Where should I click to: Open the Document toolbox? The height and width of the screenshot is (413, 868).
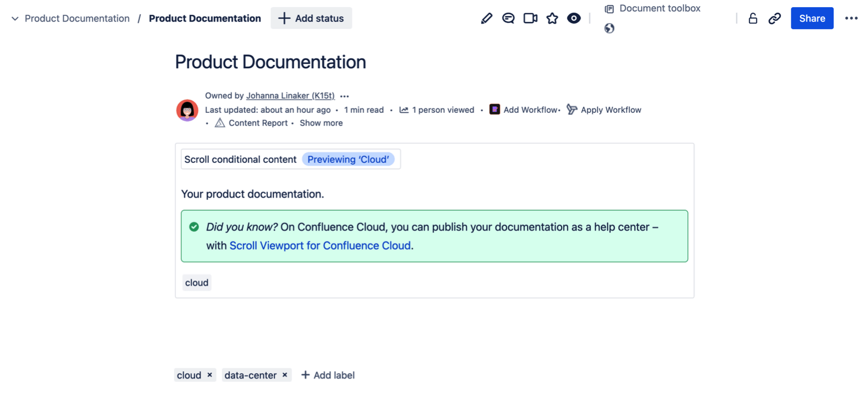pyautogui.click(x=653, y=9)
